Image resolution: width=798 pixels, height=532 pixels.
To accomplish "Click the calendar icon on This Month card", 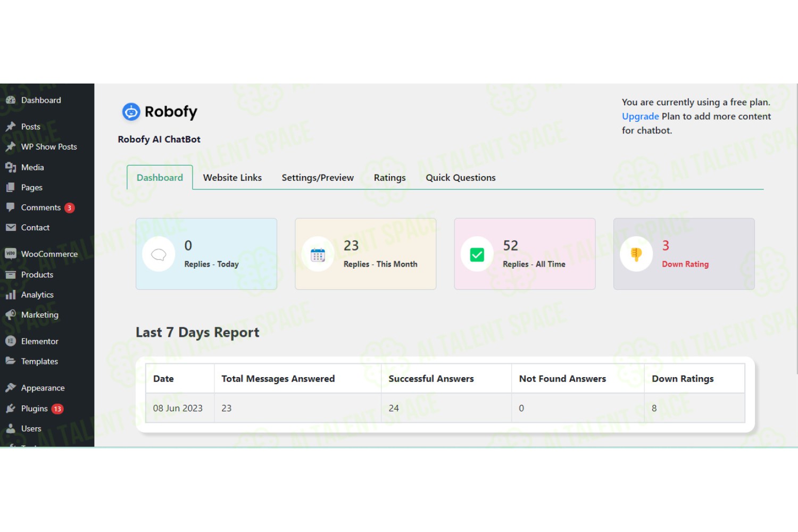I will pos(318,255).
